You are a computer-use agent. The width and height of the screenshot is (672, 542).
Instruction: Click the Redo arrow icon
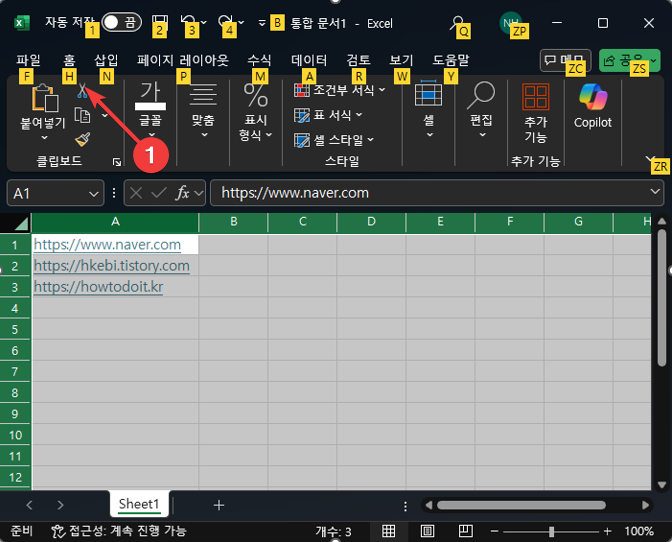[225, 21]
